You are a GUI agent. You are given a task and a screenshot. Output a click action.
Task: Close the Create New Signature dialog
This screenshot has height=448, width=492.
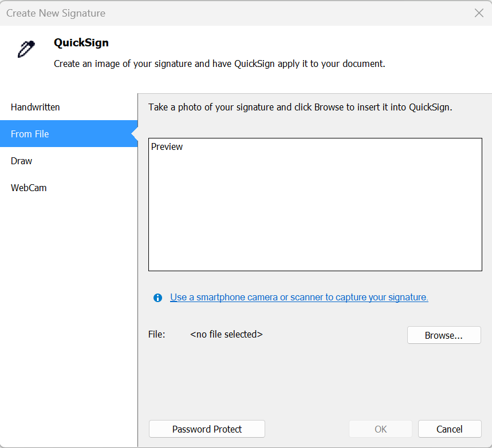coord(479,13)
